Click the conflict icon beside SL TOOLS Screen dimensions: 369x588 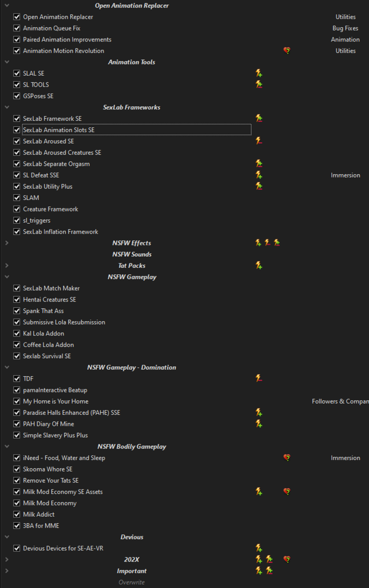coord(259,84)
